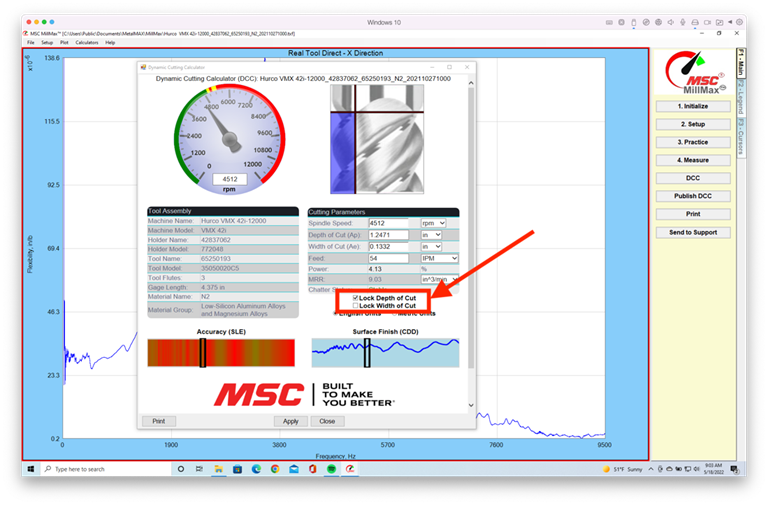Click the sidebar Print button
This screenshot has width=768, height=505.
(693, 214)
